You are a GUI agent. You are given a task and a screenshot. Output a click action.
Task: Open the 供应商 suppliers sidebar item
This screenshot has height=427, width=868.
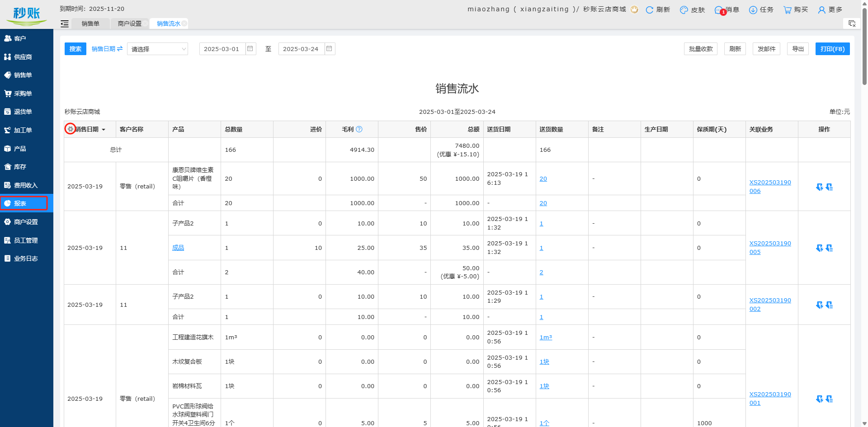click(x=26, y=57)
